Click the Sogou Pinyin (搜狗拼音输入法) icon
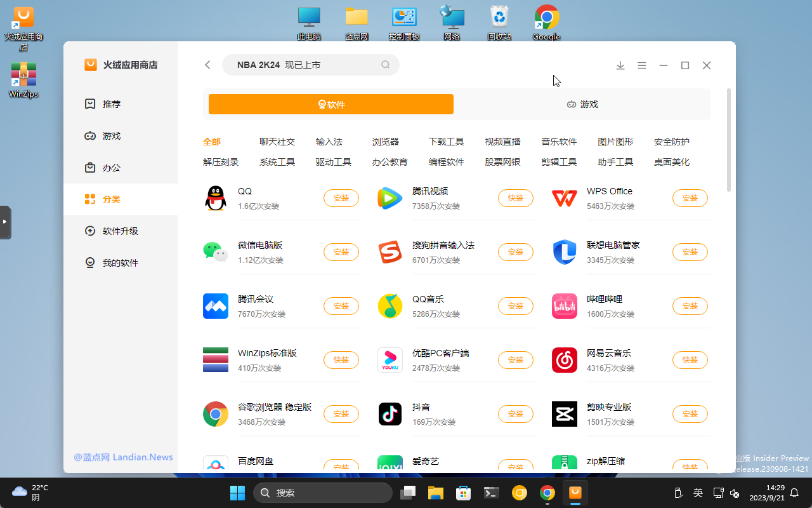Screen dimensions: 812x508 coord(390,252)
